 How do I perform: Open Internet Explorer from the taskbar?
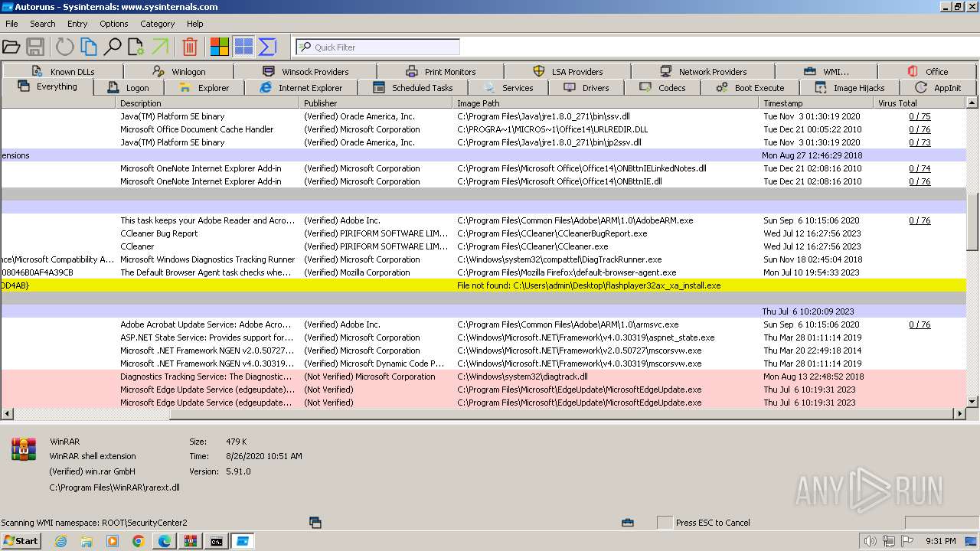(x=60, y=541)
